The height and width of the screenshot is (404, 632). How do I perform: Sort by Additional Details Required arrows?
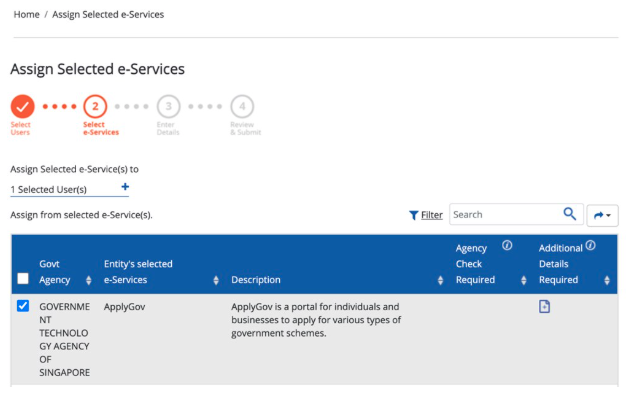click(x=607, y=280)
